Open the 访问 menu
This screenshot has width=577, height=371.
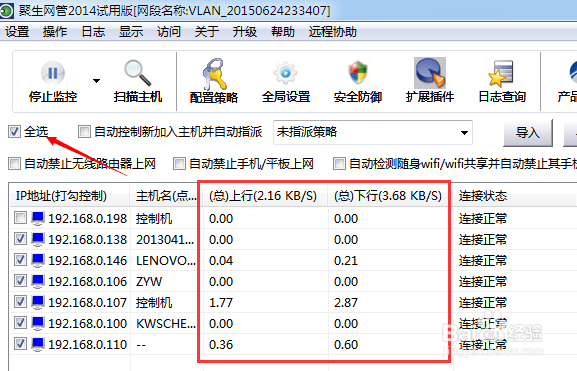pyautogui.click(x=169, y=32)
